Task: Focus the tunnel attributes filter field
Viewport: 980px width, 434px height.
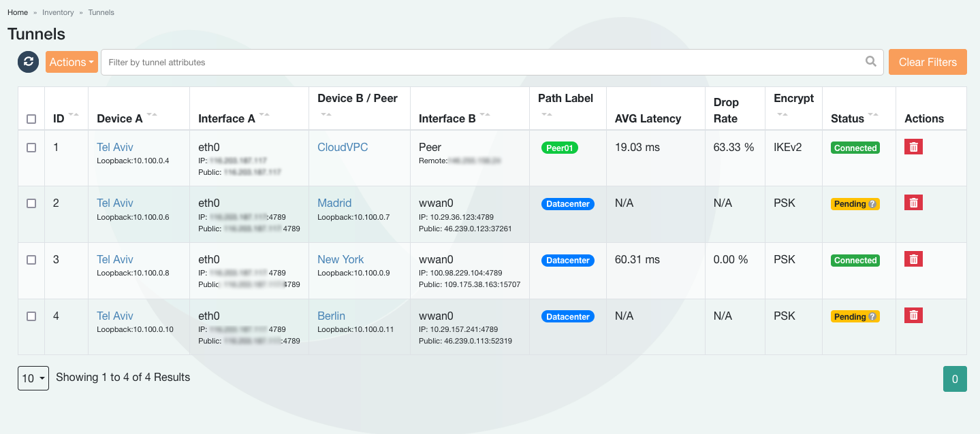Action: pyautogui.click(x=477, y=62)
